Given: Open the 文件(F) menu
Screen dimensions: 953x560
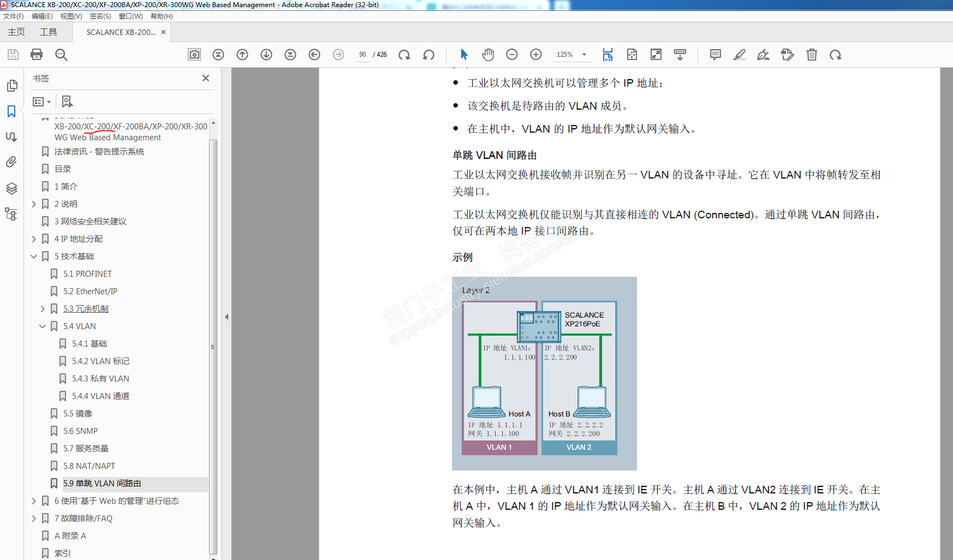Looking at the screenshot, I should coord(14,16).
